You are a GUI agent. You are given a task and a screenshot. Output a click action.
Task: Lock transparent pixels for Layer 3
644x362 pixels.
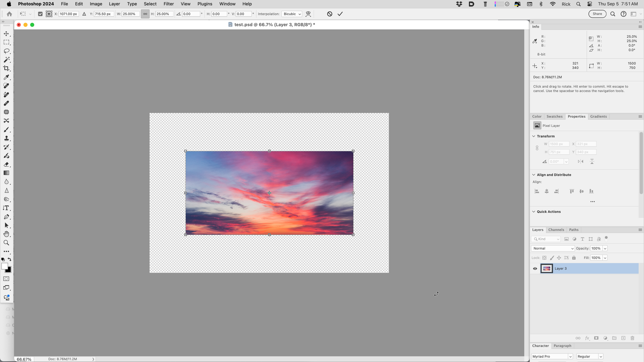click(545, 258)
